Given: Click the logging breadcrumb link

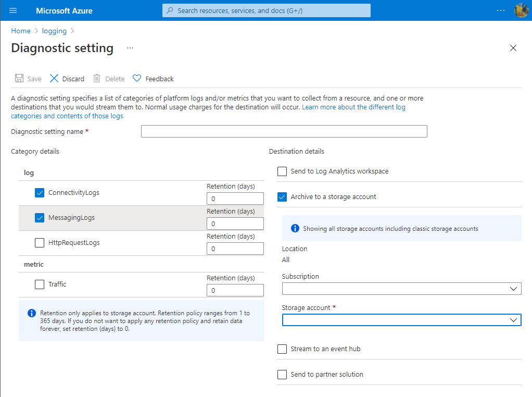Looking at the screenshot, I should pos(54,31).
